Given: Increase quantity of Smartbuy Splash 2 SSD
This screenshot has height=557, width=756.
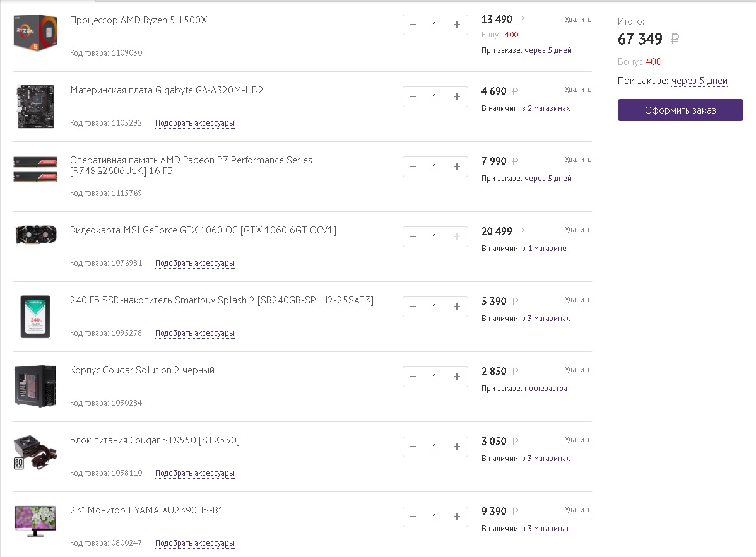Looking at the screenshot, I should (457, 307).
